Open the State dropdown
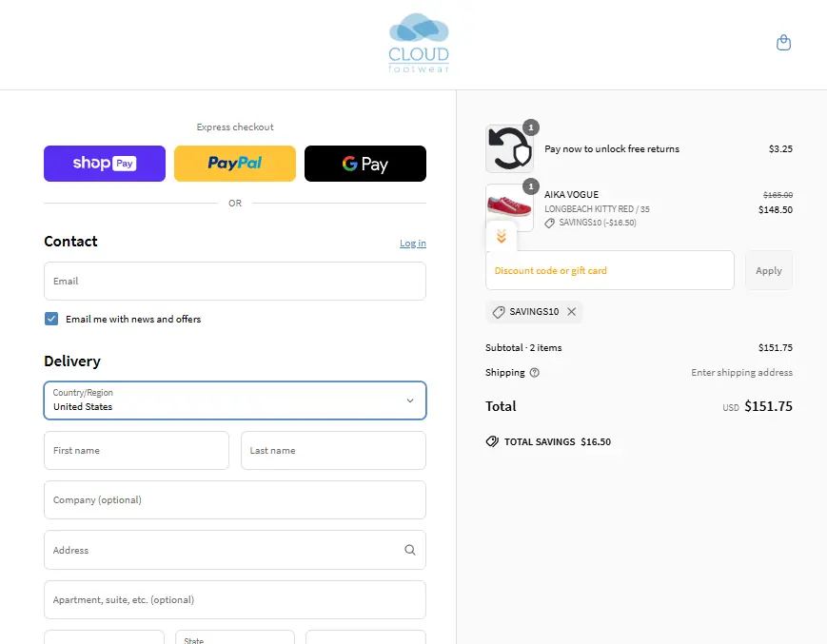Screen dimensions: 827x644 point(235,638)
